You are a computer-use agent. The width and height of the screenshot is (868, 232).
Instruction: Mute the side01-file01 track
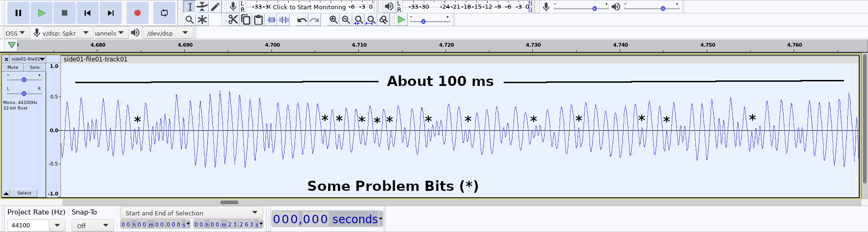(x=13, y=67)
